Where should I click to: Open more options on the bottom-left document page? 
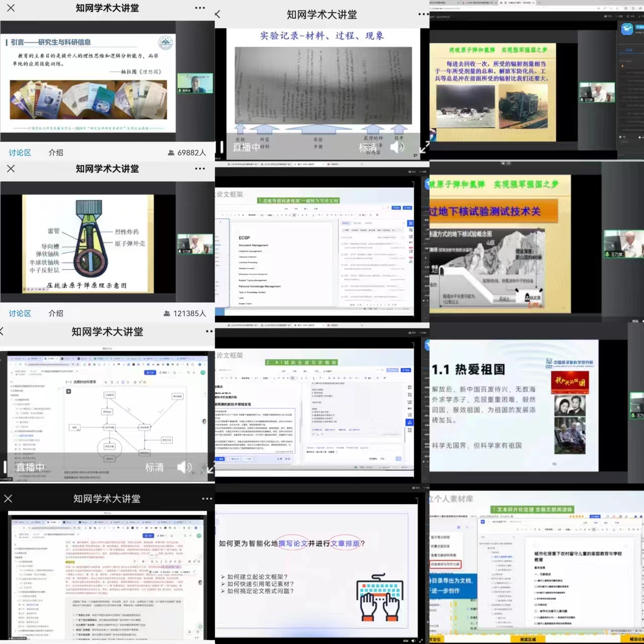(207, 499)
